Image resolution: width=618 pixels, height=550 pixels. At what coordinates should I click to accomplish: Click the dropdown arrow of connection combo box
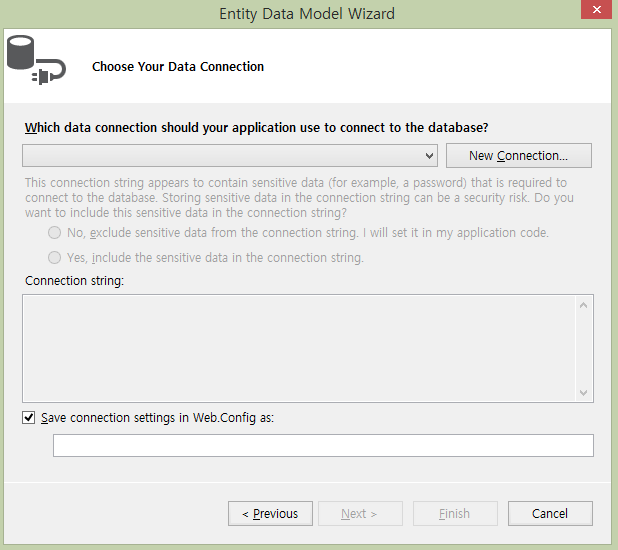pyautogui.click(x=429, y=156)
